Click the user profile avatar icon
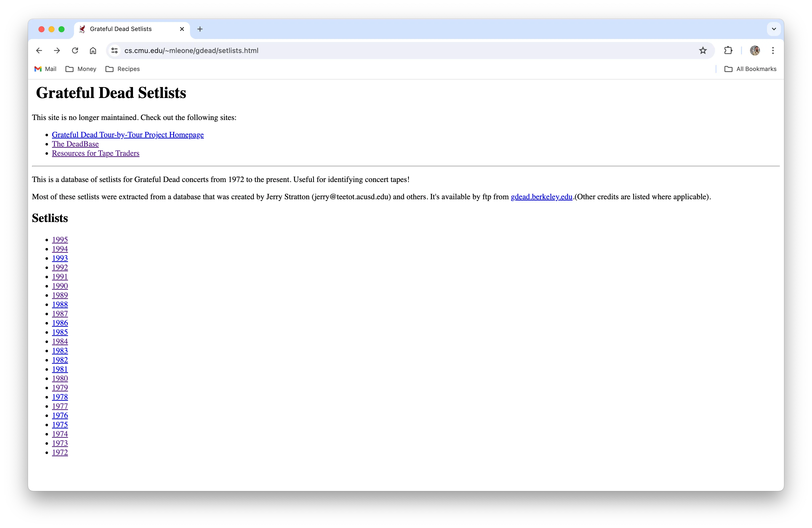The image size is (812, 528). (x=755, y=50)
